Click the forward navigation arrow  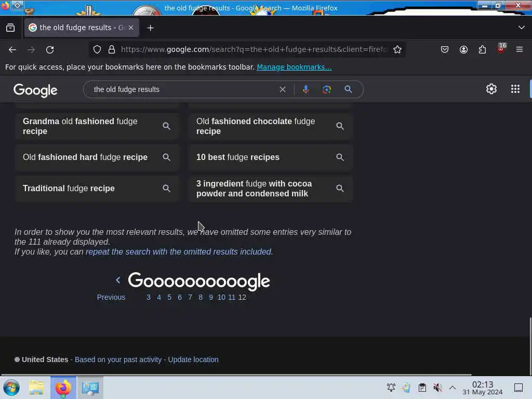click(x=31, y=49)
